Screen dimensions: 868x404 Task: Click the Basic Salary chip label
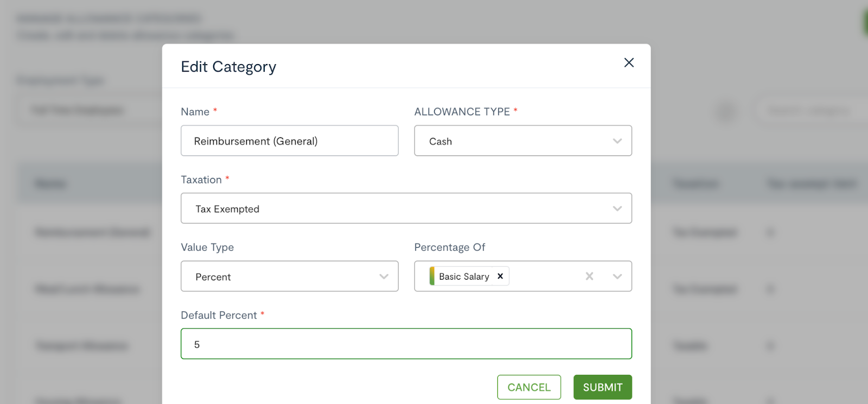464,276
